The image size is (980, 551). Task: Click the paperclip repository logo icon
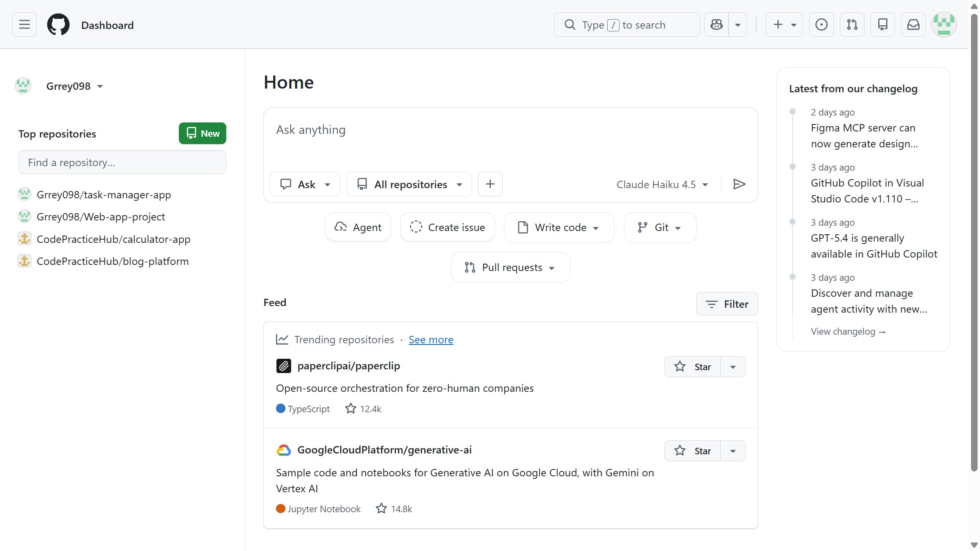(x=284, y=366)
